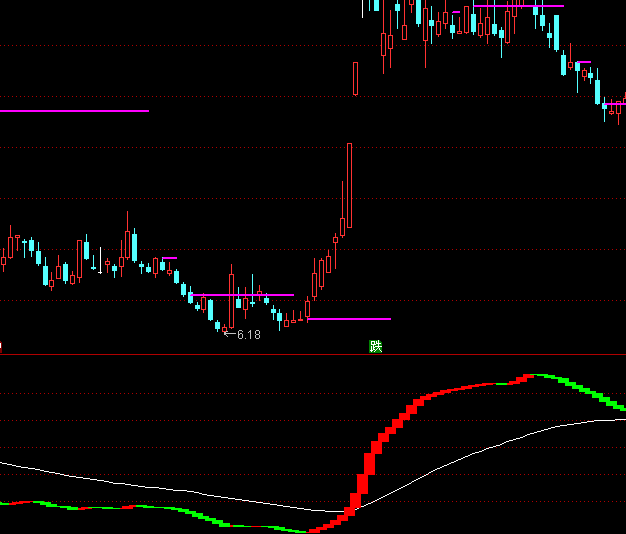
Task: Select the hollow red gap-up candle above breakout
Action: (356, 78)
